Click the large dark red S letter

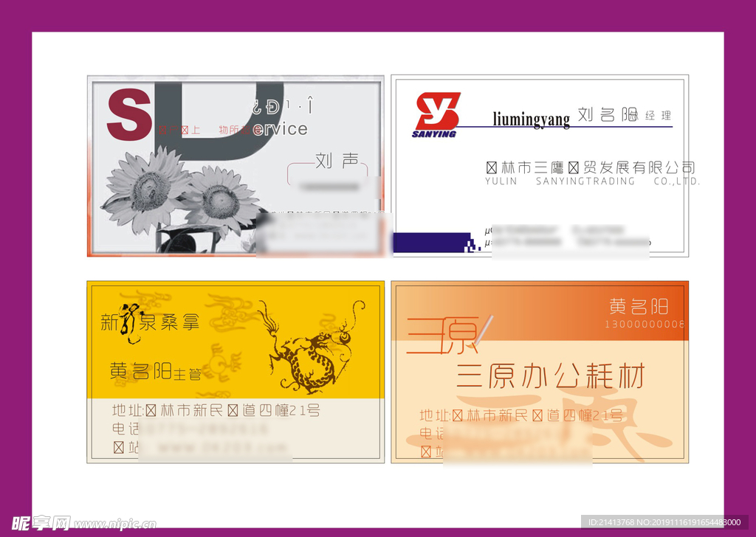(x=129, y=115)
